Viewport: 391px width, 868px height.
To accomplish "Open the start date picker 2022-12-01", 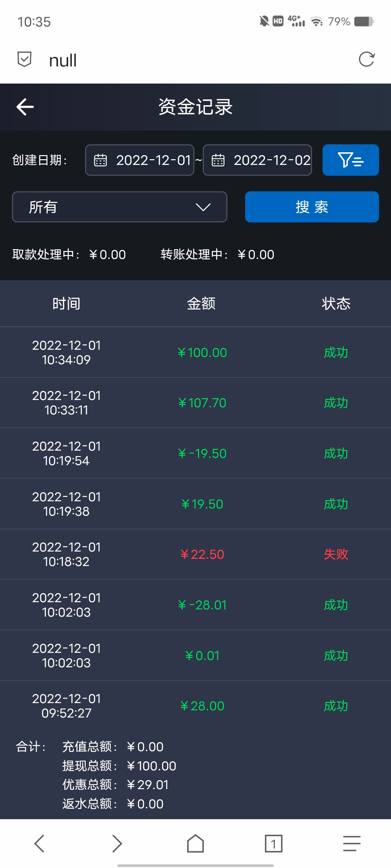I will [x=140, y=160].
